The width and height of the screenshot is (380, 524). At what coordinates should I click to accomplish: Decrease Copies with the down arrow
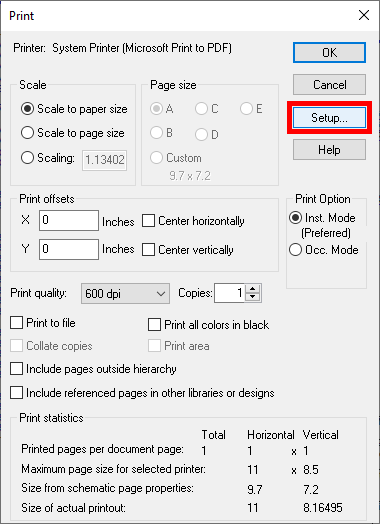[253, 297]
